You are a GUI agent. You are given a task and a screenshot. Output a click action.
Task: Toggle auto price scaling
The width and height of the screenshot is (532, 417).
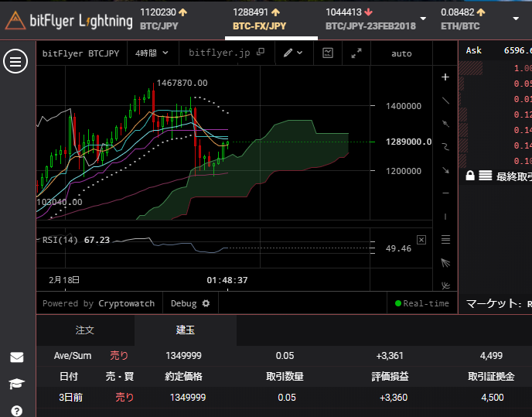click(x=401, y=53)
